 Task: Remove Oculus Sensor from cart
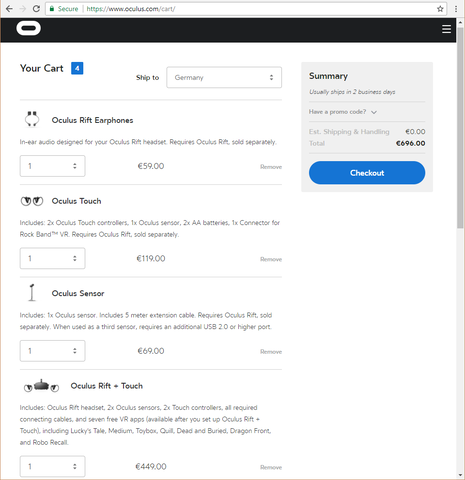[x=271, y=352]
